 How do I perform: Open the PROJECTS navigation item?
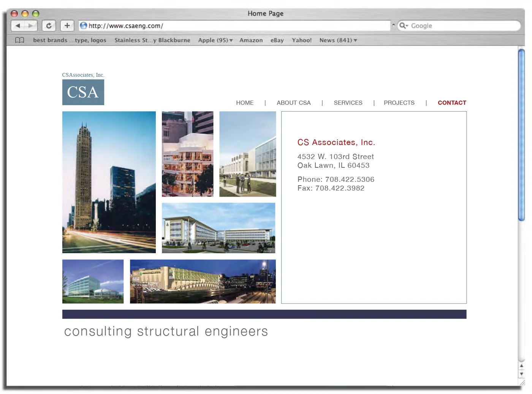click(399, 103)
